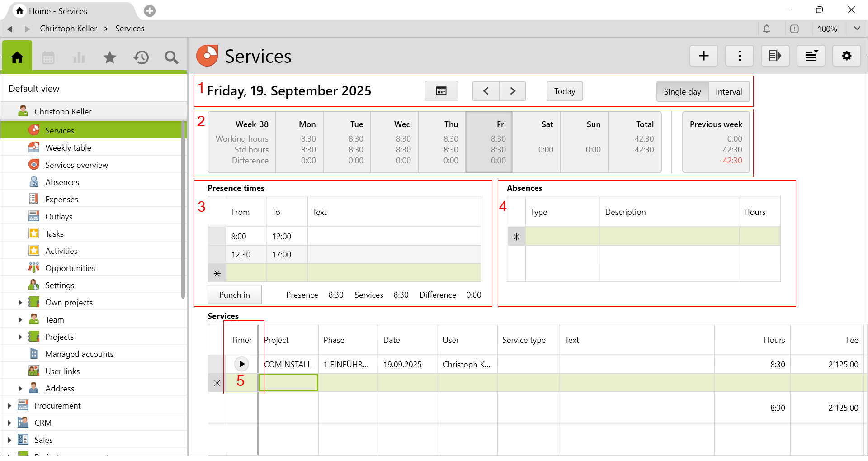The image size is (868, 461).
Task: Click the empty Project cell in new row
Action: tap(288, 383)
